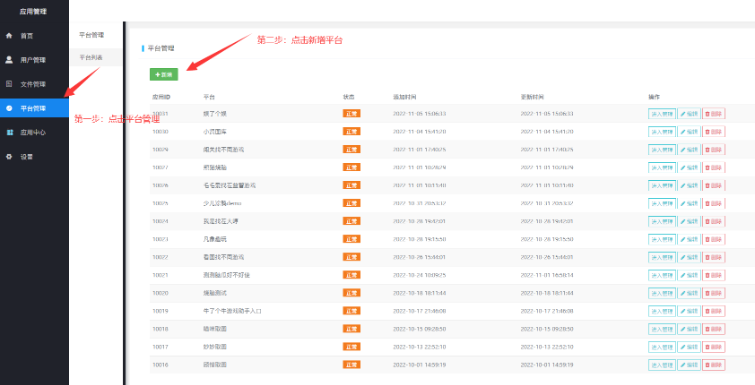Edit the platform with ID 10031
The width and height of the screenshot is (755, 385).
tap(689, 114)
